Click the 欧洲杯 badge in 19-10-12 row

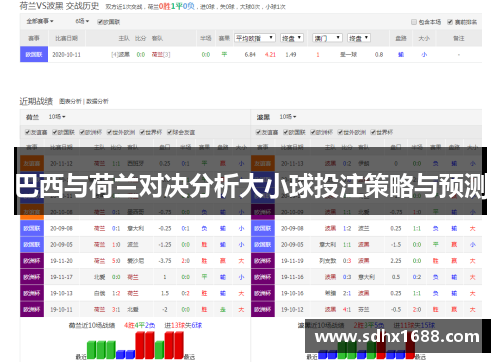tap(263, 310)
